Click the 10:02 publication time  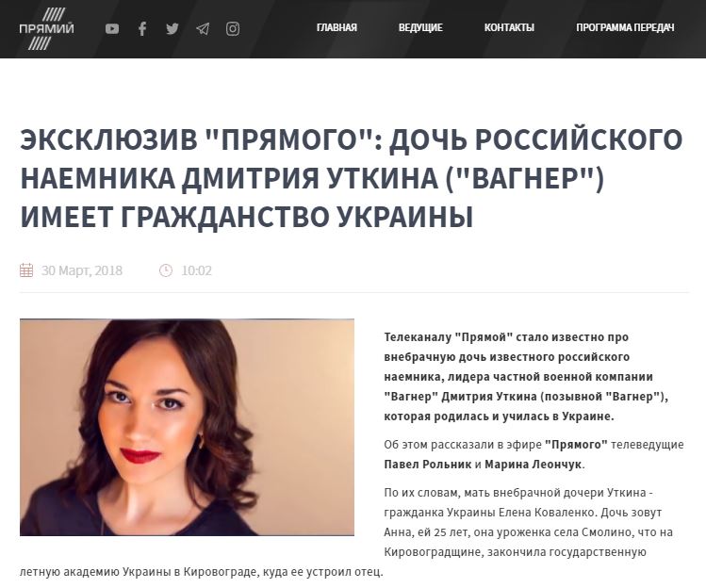click(196, 270)
